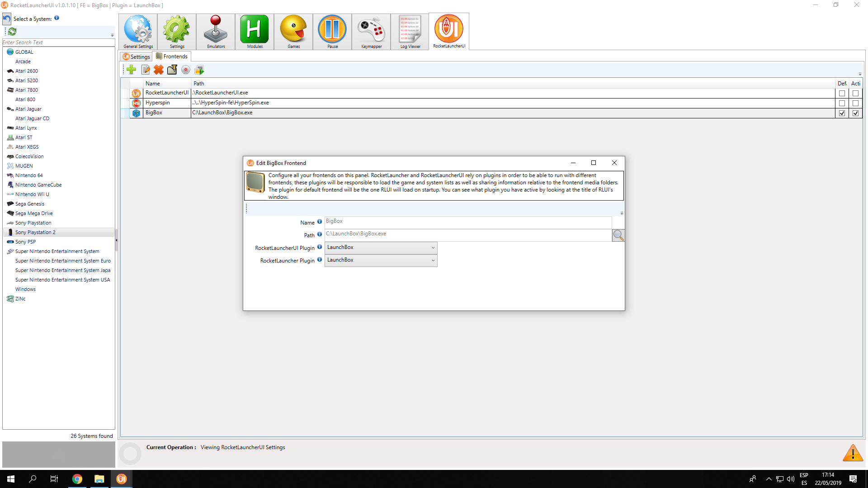Open the Pause tab
The image size is (868, 488).
[332, 32]
